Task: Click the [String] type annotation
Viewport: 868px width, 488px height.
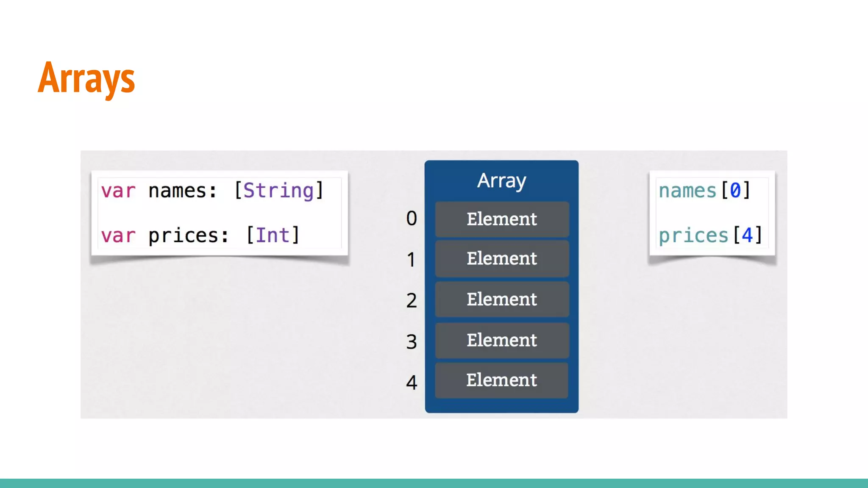Action: 279,191
